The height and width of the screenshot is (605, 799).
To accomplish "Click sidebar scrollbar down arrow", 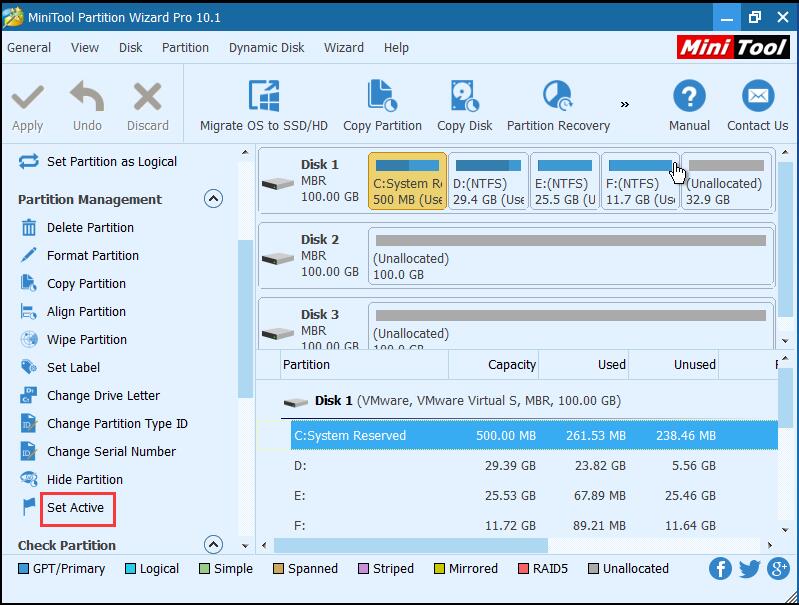I will click(x=245, y=546).
